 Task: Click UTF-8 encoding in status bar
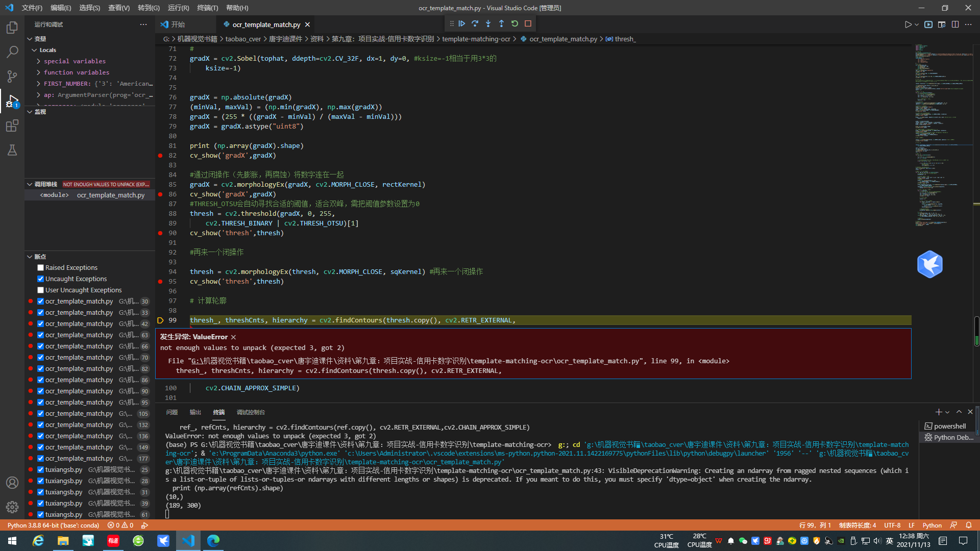pyautogui.click(x=892, y=525)
